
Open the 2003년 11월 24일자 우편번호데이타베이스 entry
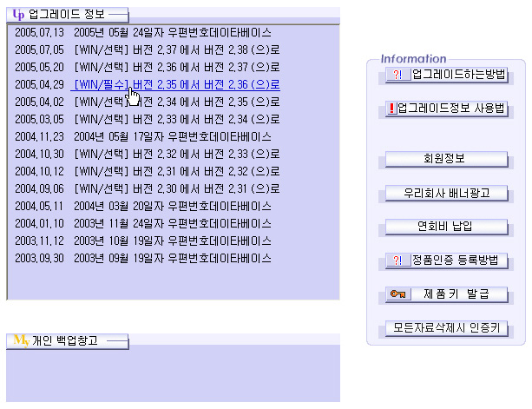[173, 224]
